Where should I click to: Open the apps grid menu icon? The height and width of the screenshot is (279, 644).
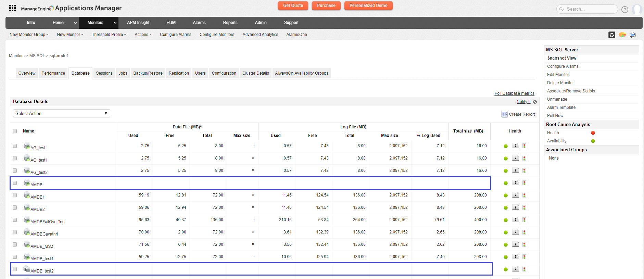click(12, 8)
